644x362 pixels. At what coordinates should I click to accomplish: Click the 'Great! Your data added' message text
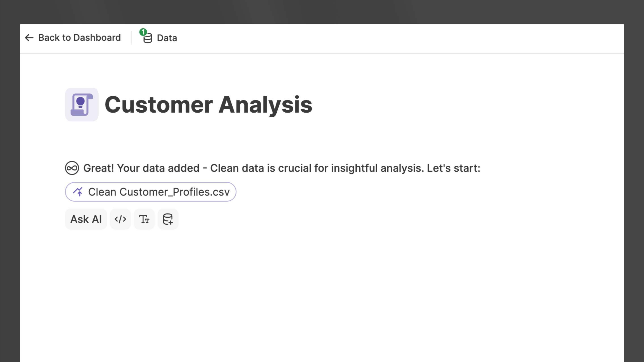[x=141, y=168]
